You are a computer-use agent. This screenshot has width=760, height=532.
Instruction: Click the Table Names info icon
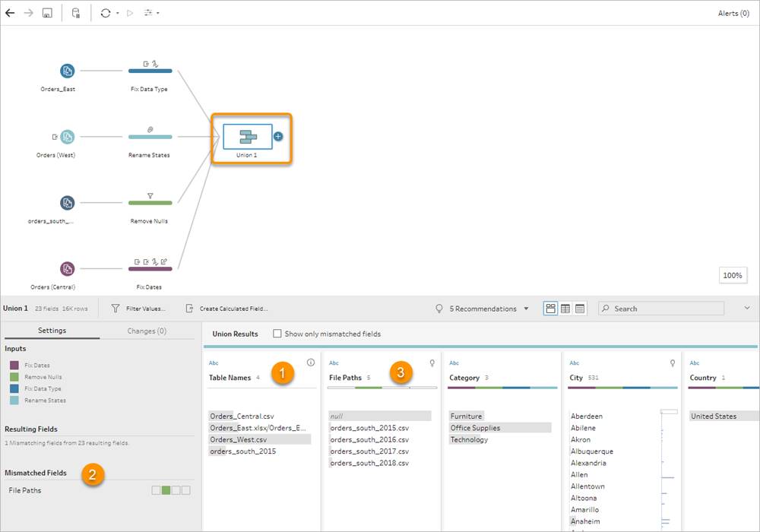coord(311,363)
